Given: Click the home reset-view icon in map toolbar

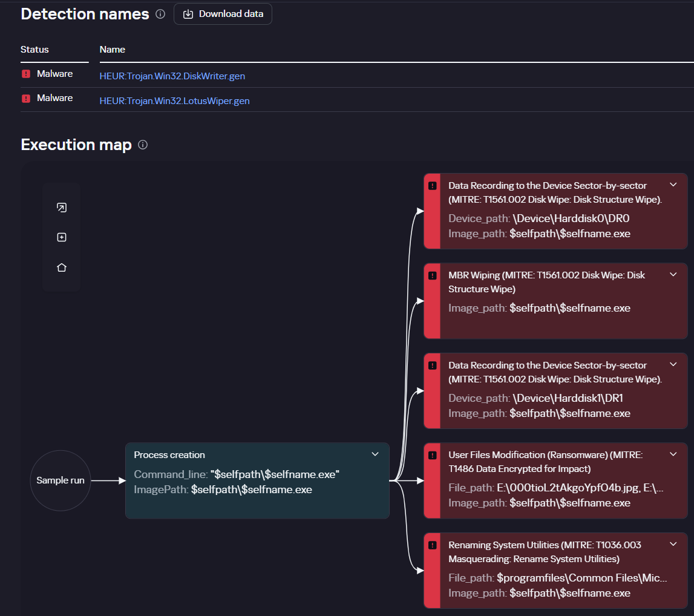Looking at the screenshot, I should click(61, 267).
